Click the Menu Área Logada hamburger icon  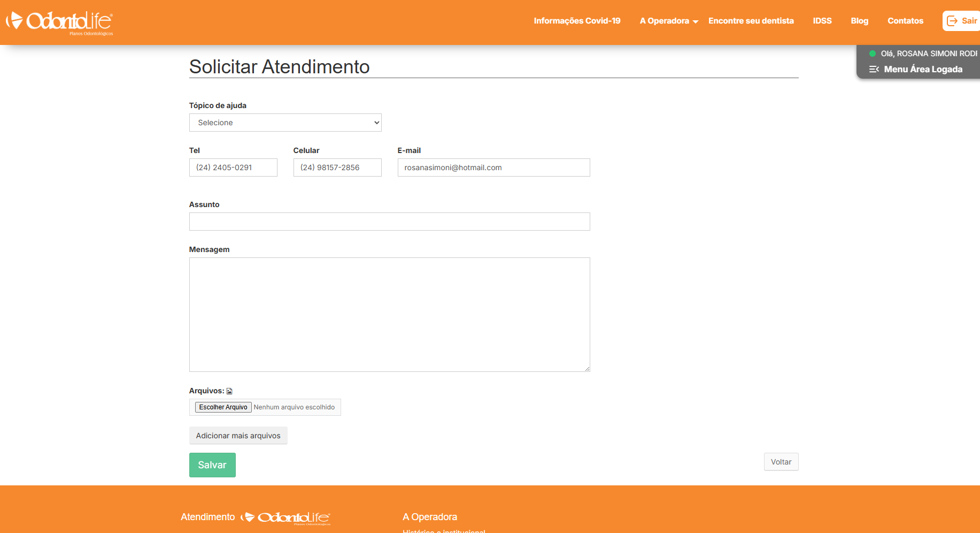[x=874, y=69]
